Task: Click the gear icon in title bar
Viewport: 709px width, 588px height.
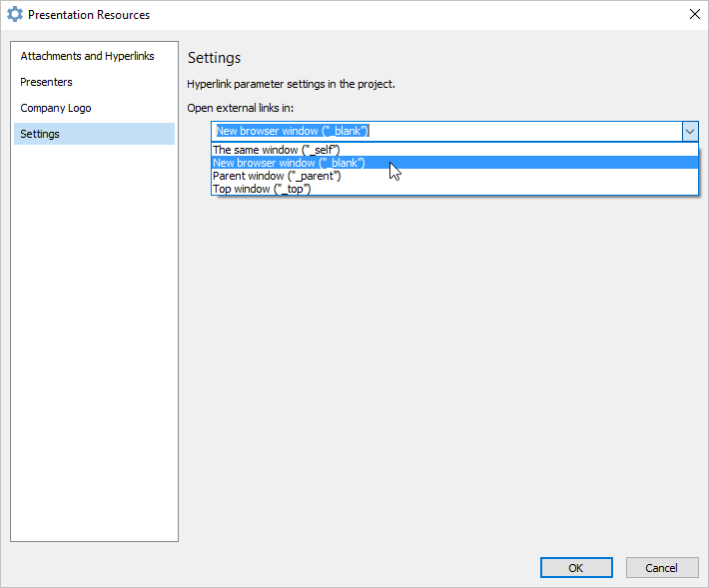Action: point(14,14)
